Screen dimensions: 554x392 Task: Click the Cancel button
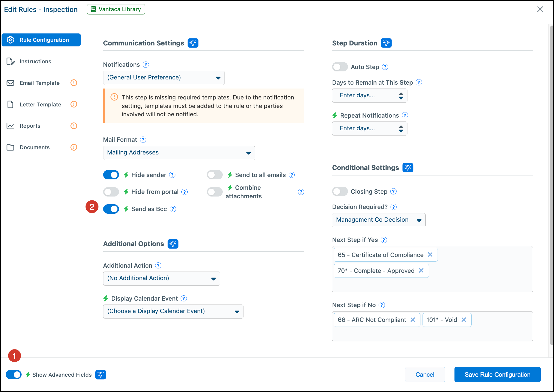[x=425, y=375]
